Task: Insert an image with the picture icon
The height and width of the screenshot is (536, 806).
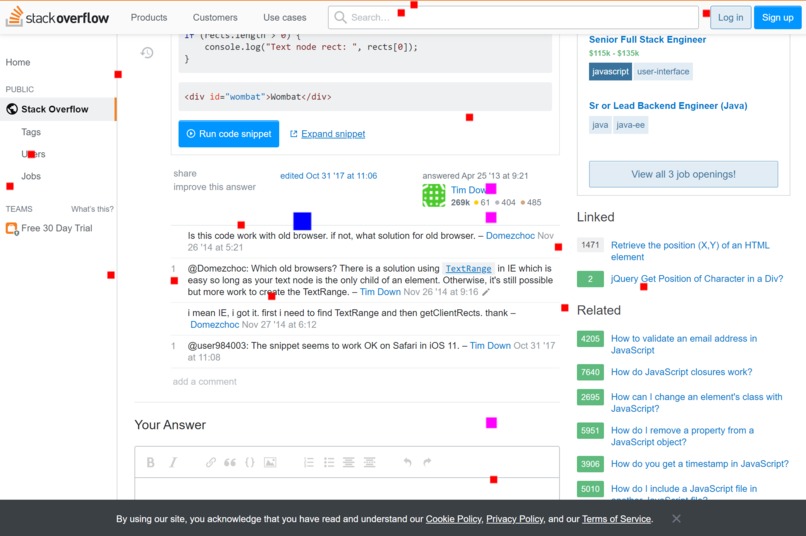Action: pos(270,462)
